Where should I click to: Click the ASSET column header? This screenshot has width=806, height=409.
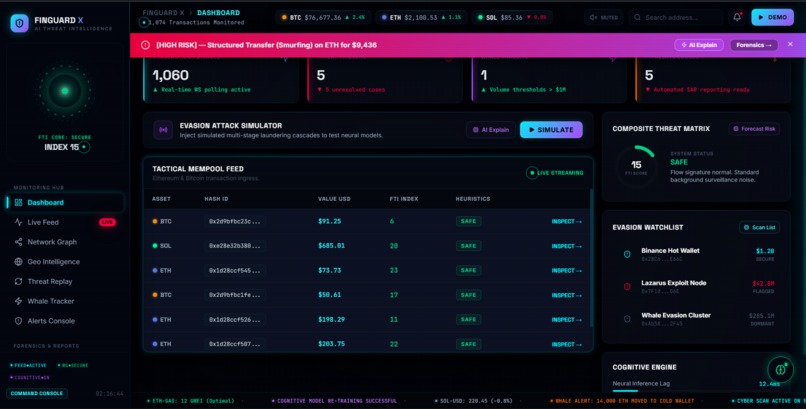161,199
